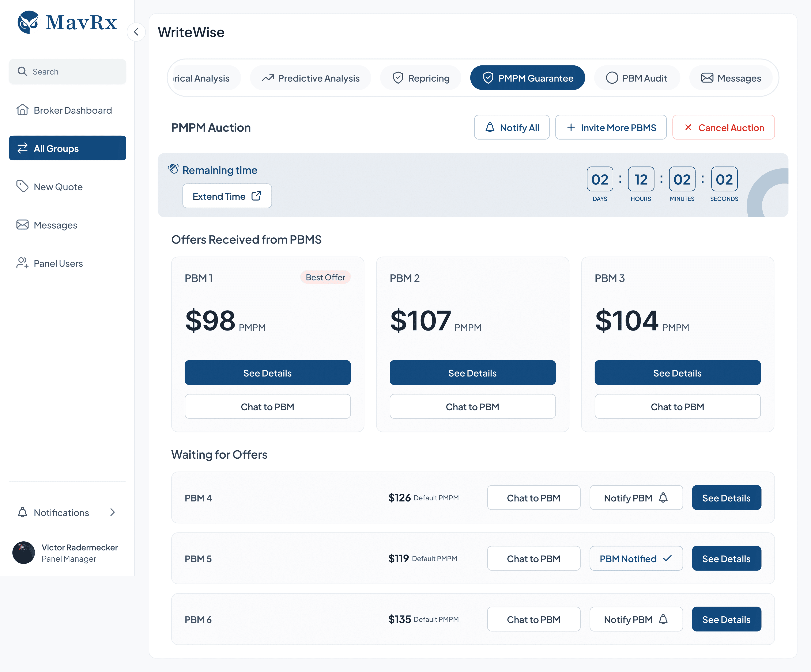Click the bell icon in PBM 6's Notify PBM
The height and width of the screenshot is (672, 811).
pyautogui.click(x=663, y=619)
